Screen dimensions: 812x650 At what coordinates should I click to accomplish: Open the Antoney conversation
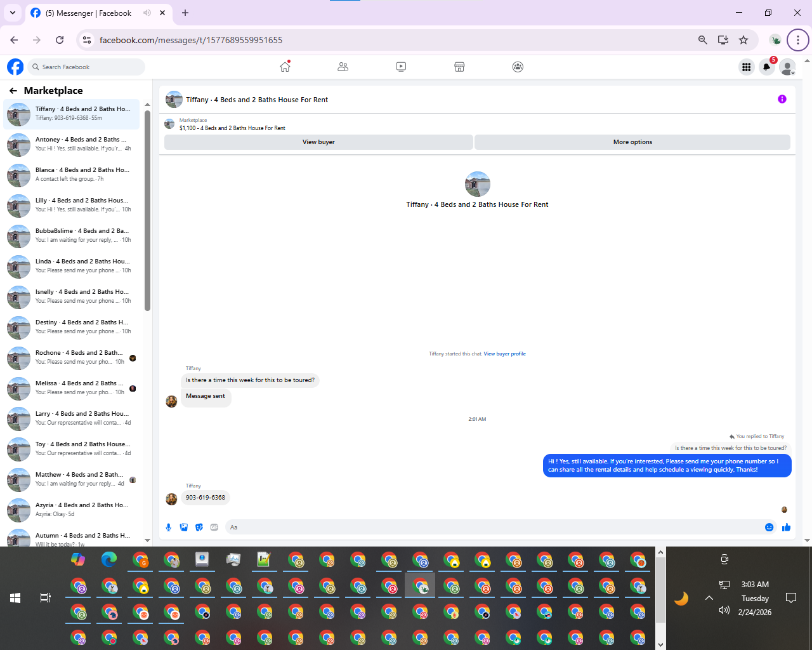[x=71, y=144]
